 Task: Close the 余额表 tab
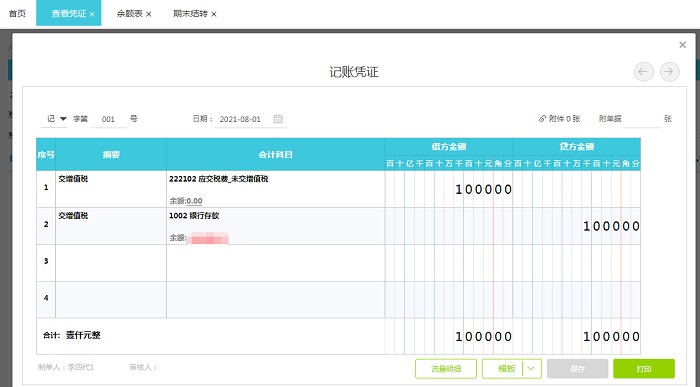tap(149, 14)
